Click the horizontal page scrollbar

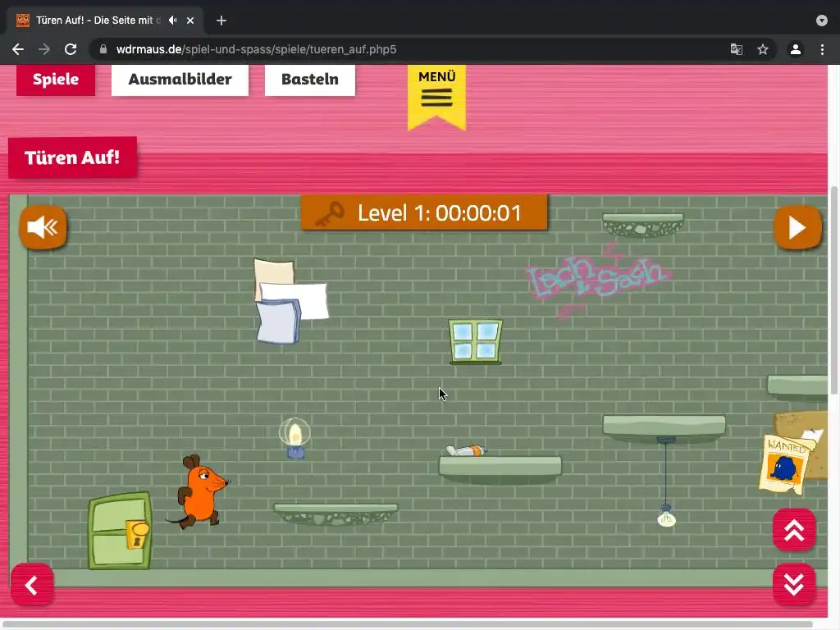[407, 624]
